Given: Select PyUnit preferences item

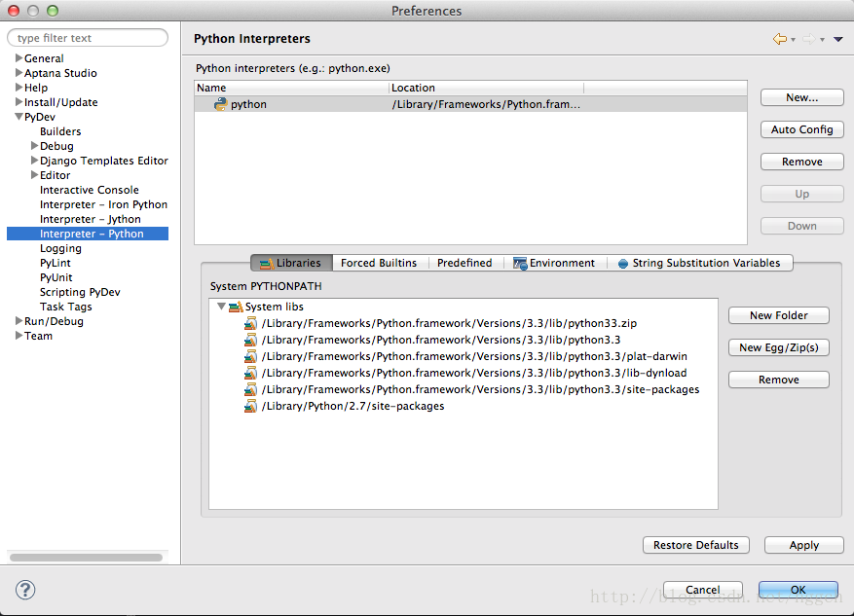Looking at the screenshot, I should [56, 277].
